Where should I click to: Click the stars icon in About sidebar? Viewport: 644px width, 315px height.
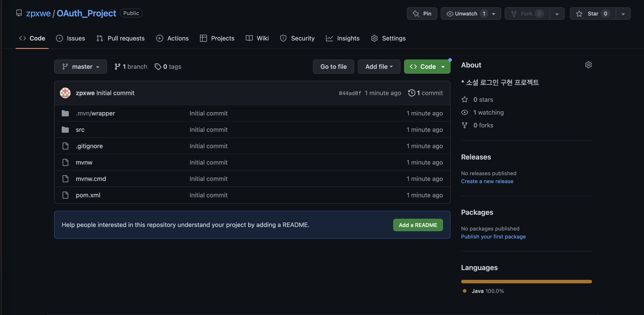click(464, 100)
